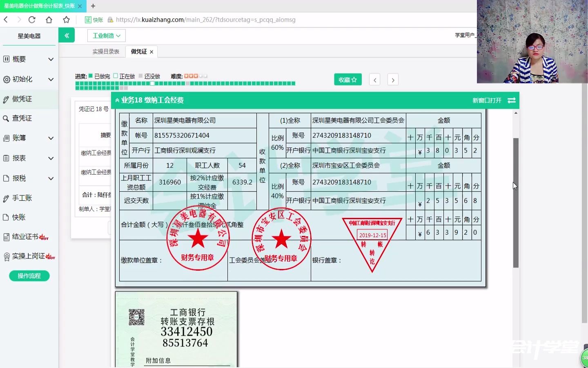The height and width of the screenshot is (368, 588).
Task: Go to next task with right arrow button
Action: point(393,80)
